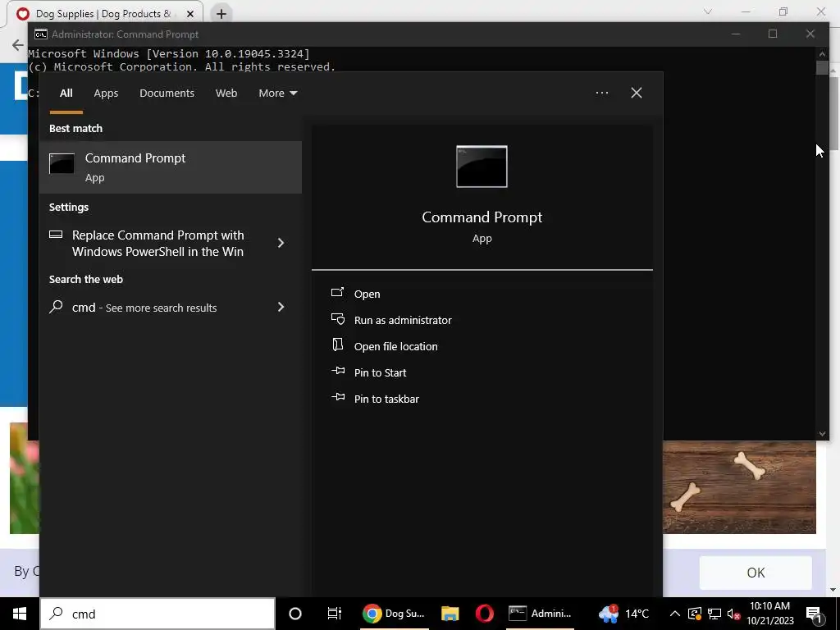Click the Run as administrator shield icon

coord(337,319)
